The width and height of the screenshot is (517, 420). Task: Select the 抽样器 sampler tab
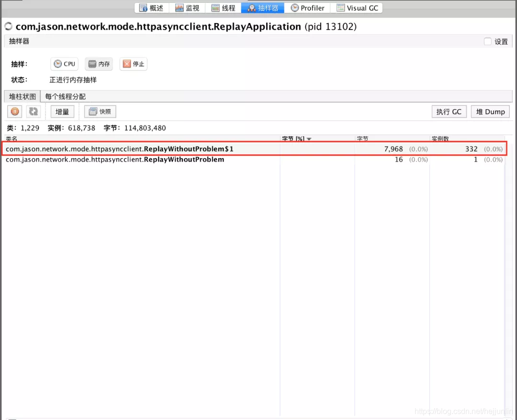263,8
